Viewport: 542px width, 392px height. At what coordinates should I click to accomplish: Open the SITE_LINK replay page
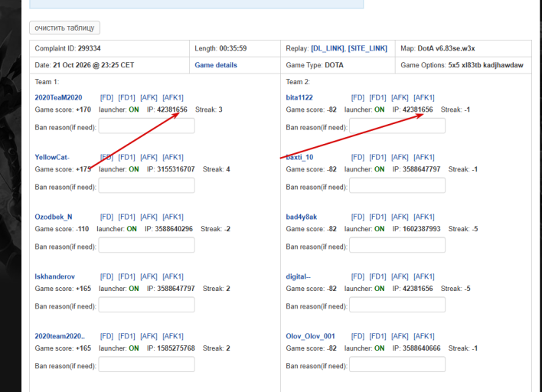(x=367, y=48)
